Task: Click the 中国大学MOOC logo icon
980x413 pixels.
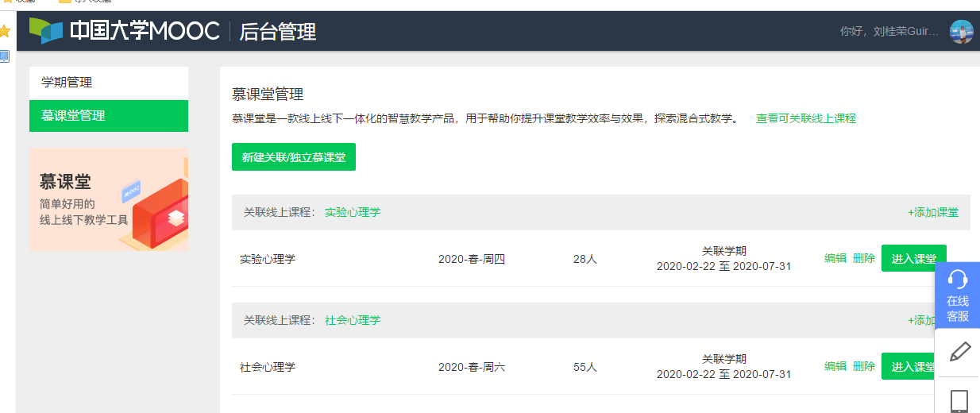Action: 45,31
